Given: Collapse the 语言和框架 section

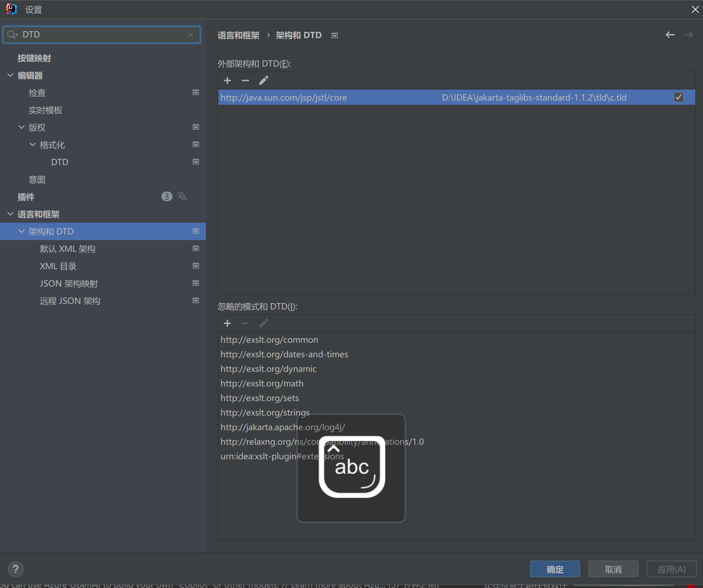Looking at the screenshot, I should (10, 214).
